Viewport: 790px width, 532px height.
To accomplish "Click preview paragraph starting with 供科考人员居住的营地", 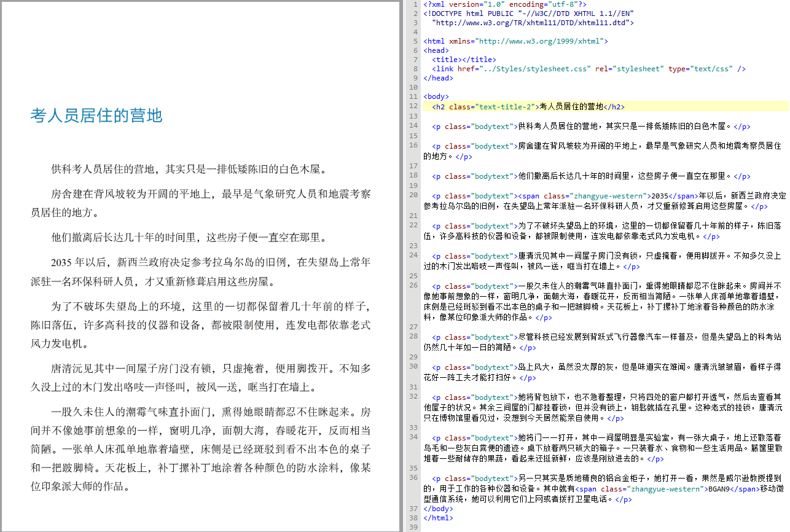I will click(x=189, y=169).
